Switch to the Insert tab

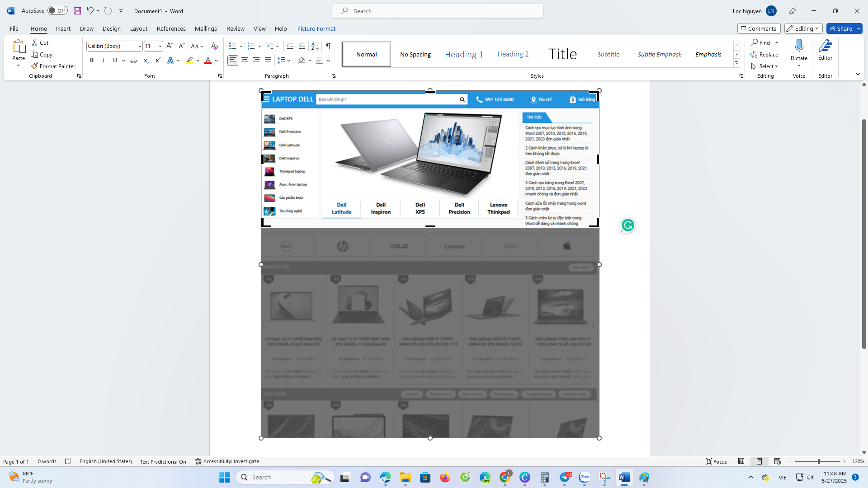(x=63, y=28)
